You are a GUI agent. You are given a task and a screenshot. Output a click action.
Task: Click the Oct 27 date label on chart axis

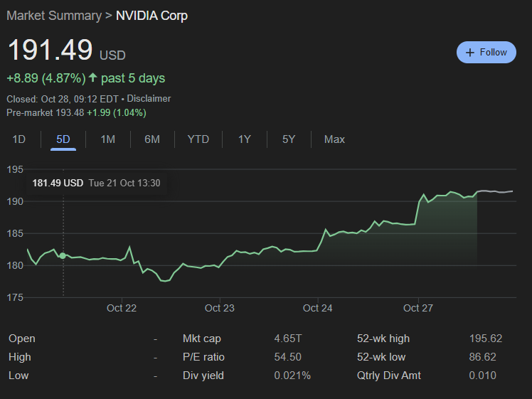[417, 308]
